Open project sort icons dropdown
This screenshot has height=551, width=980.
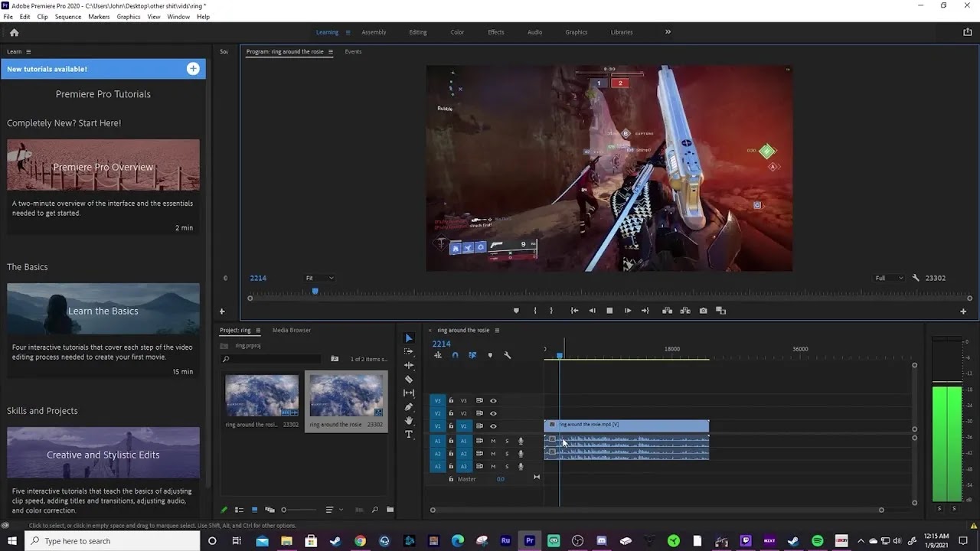pyautogui.click(x=333, y=510)
